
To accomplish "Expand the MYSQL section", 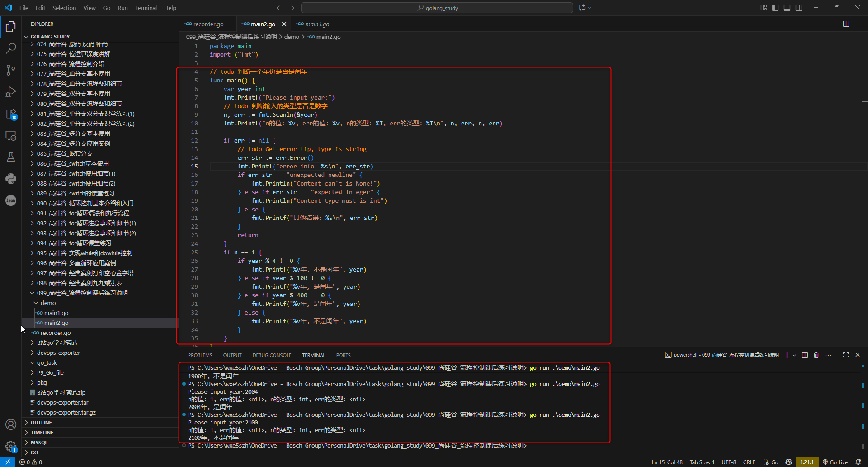I will pos(100,443).
